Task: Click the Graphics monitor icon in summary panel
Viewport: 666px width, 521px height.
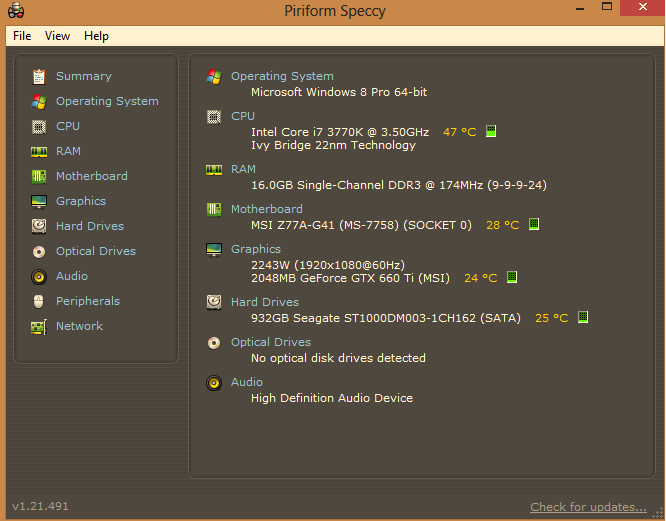Action: (x=214, y=250)
